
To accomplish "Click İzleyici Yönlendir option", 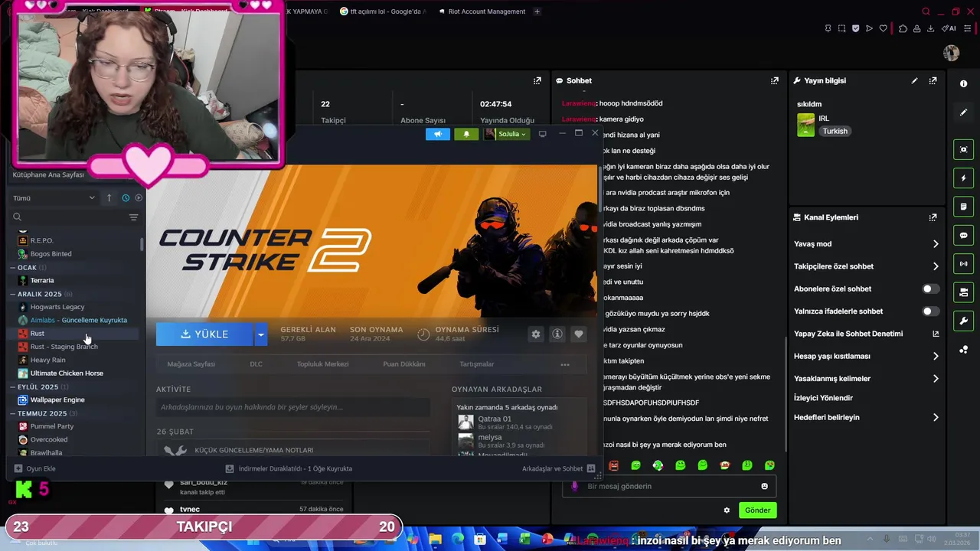I will coord(823,398).
